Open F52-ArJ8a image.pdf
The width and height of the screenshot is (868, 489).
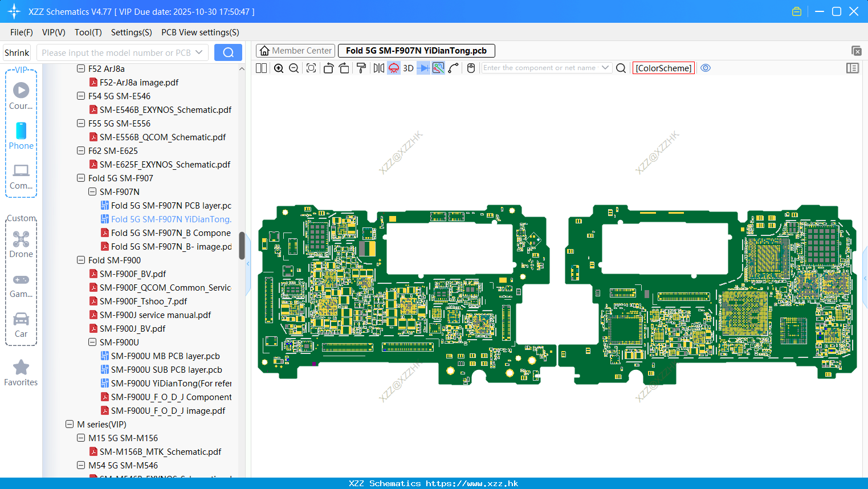(x=134, y=82)
